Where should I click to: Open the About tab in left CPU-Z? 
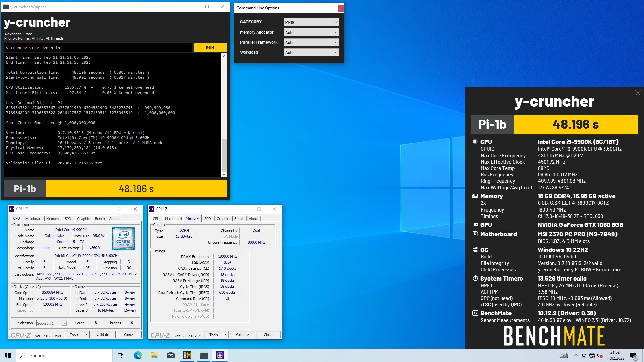pyautogui.click(x=114, y=219)
